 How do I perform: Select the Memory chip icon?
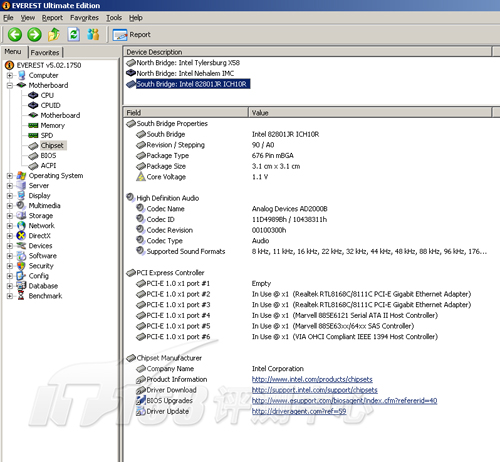click(x=33, y=125)
